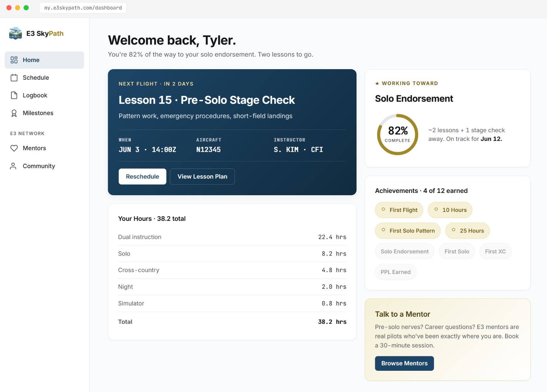Minimize the window with the yellow button
The image size is (547, 392).
click(x=18, y=8)
